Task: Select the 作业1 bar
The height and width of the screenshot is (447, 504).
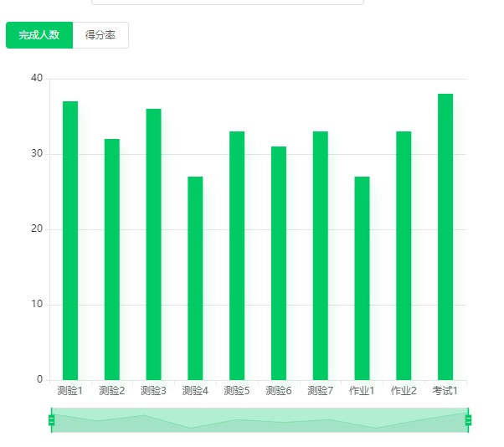Action: coord(362,278)
